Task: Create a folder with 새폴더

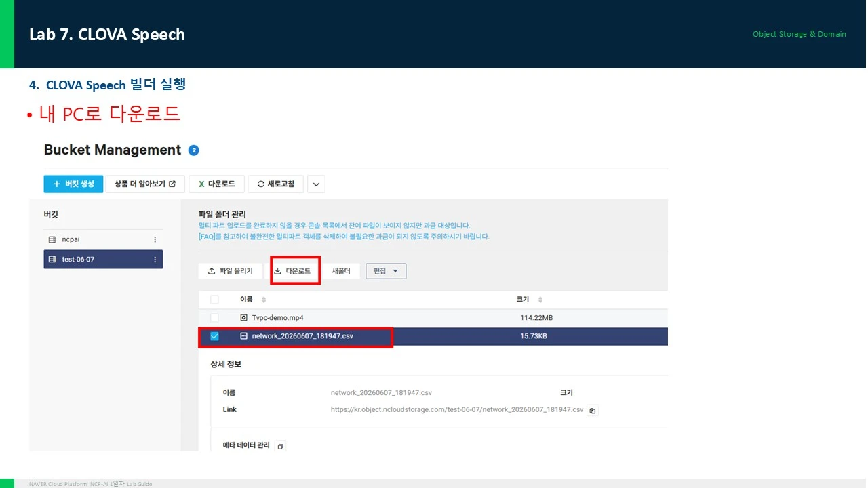Action: pyautogui.click(x=341, y=271)
